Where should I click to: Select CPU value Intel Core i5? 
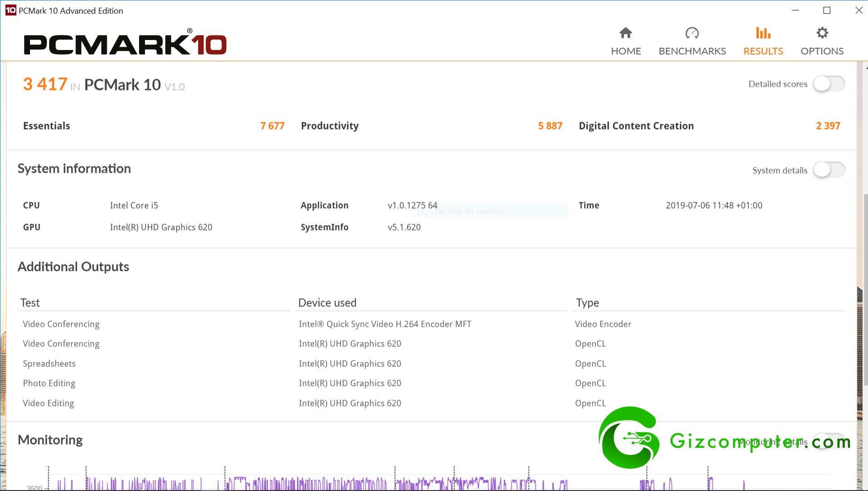[134, 205]
